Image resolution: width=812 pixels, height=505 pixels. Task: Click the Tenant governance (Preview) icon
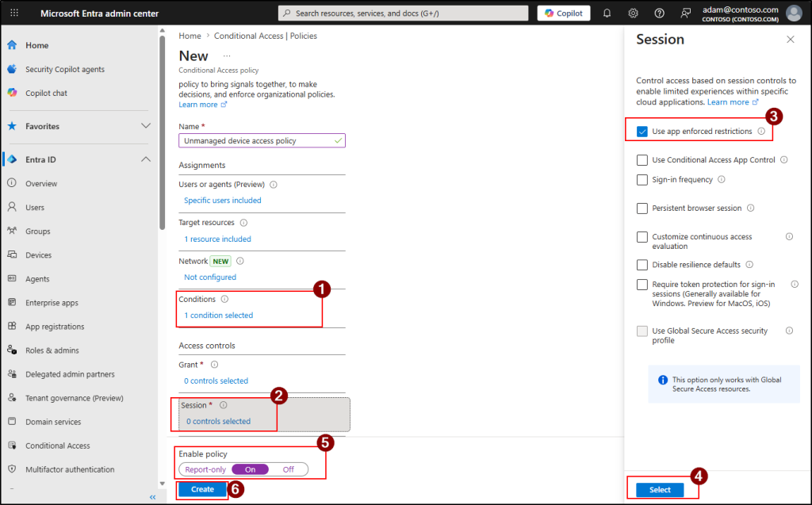coord(12,397)
